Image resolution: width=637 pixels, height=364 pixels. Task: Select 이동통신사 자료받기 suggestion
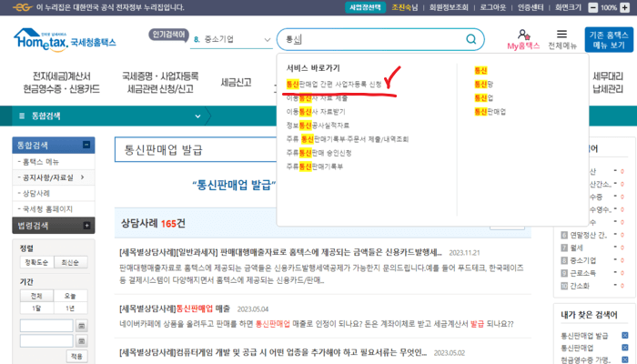coord(316,112)
